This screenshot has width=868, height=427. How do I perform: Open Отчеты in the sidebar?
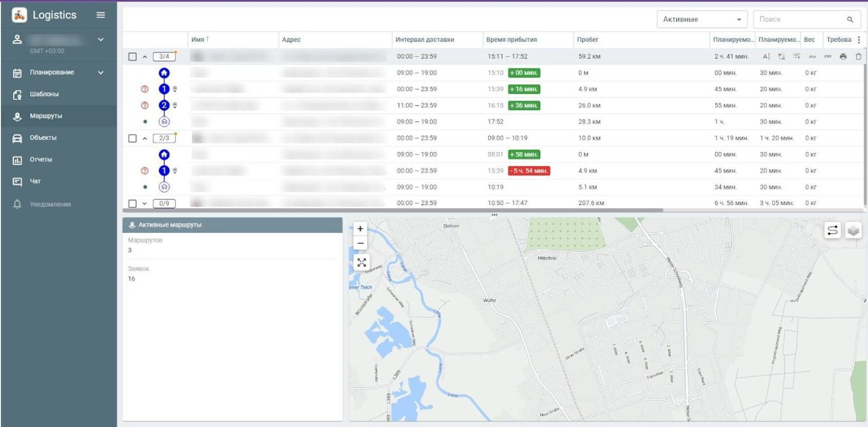pyautogui.click(x=41, y=159)
